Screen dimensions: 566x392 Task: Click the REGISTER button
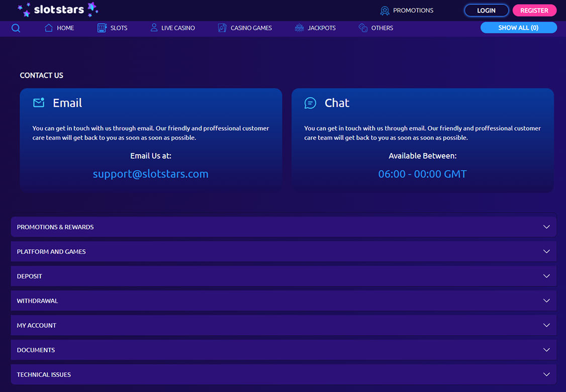coord(534,11)
